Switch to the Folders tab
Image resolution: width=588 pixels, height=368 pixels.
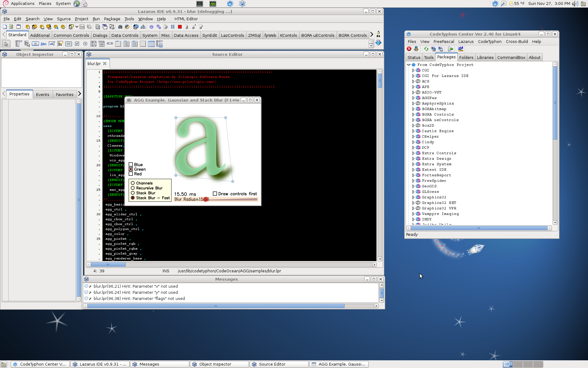click(466, 57)
